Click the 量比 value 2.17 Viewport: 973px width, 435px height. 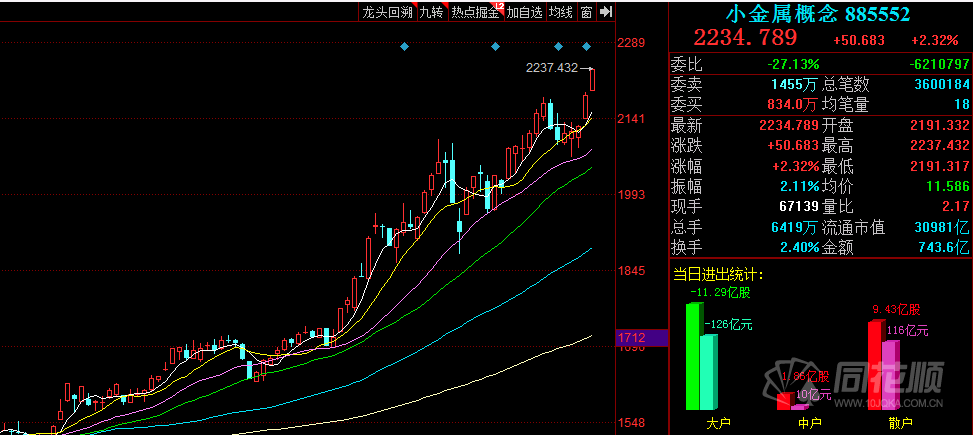[954, 207]
